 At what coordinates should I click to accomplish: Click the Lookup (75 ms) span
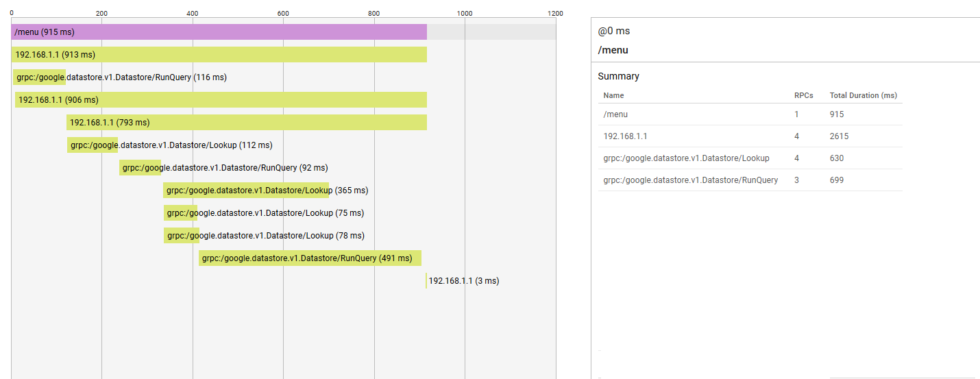180,213
